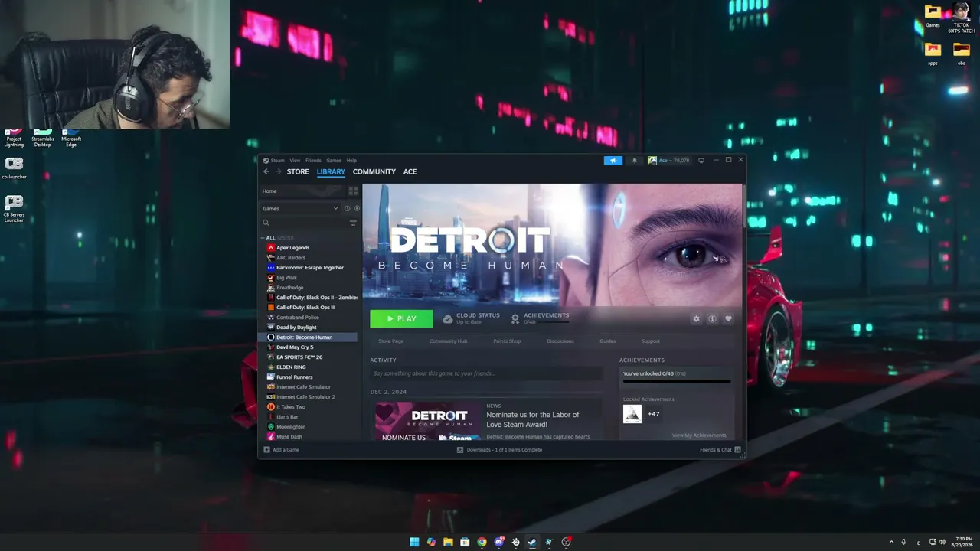
Task: View My Achievements link
Action: tap(699, 435)
